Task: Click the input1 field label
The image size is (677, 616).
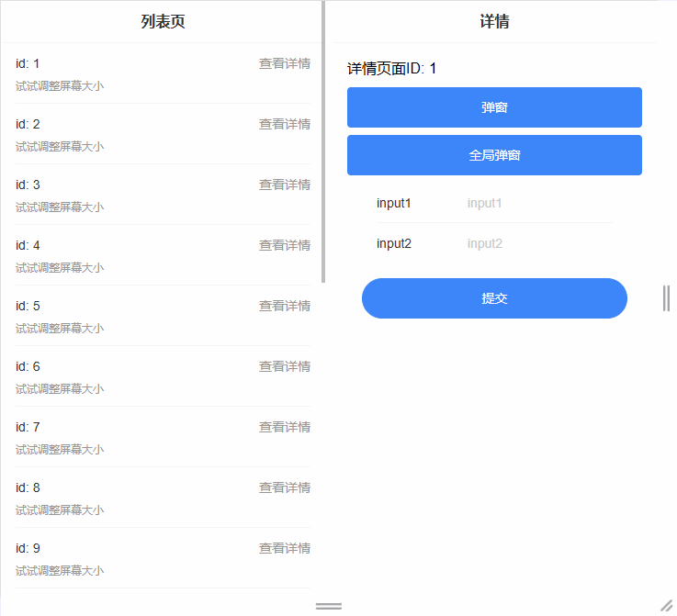Action: pyautogui.click(x=394, y=203)
